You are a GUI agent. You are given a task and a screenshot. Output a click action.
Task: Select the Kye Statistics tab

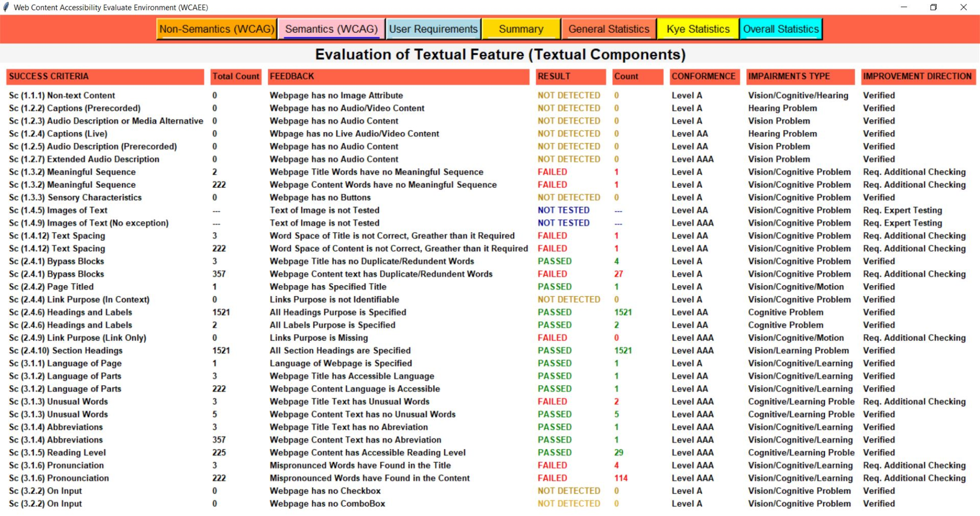click(698, 29)
